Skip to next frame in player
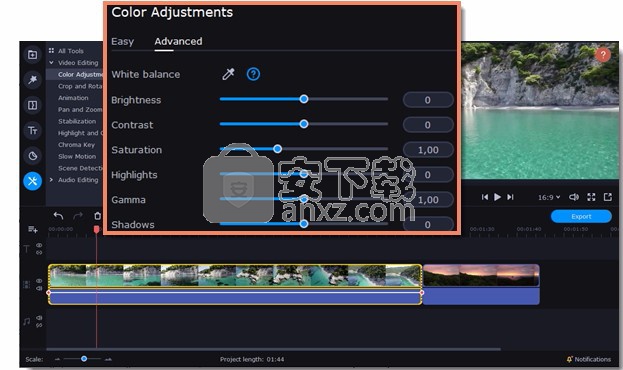The height and width of the screenshot is (370, 623). click(x=511, y=197)
